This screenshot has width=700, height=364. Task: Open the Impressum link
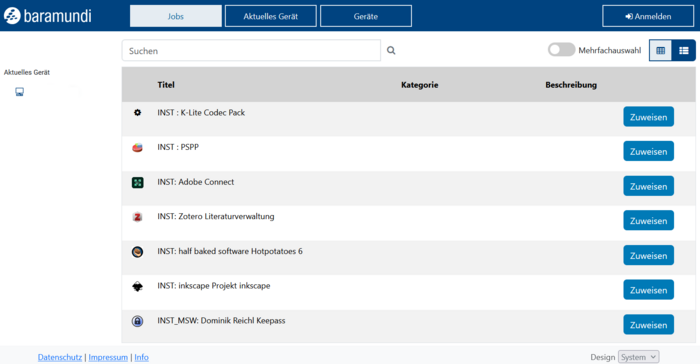pos(108,357)
